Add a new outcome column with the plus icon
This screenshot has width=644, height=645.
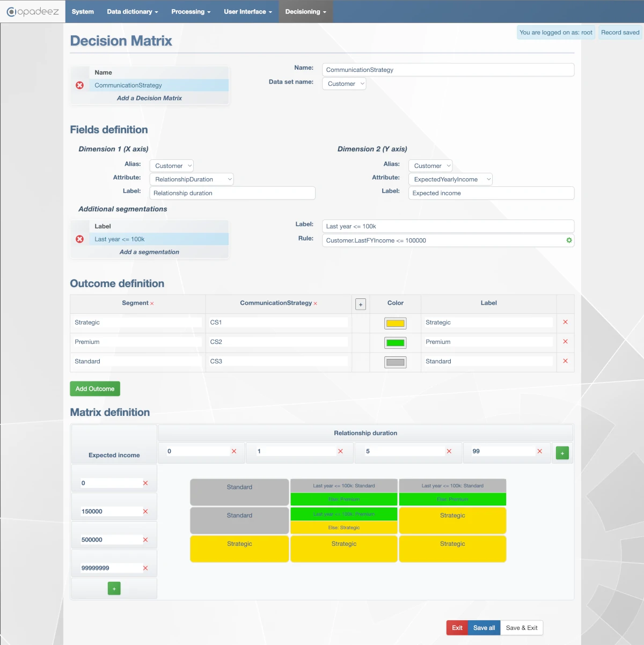tap(360, 304)
